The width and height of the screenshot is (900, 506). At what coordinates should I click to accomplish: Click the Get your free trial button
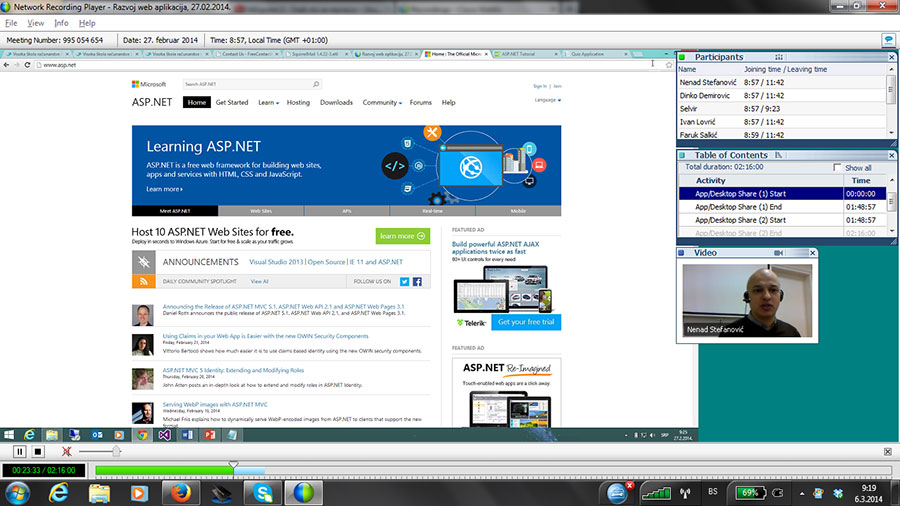[526, 322]
